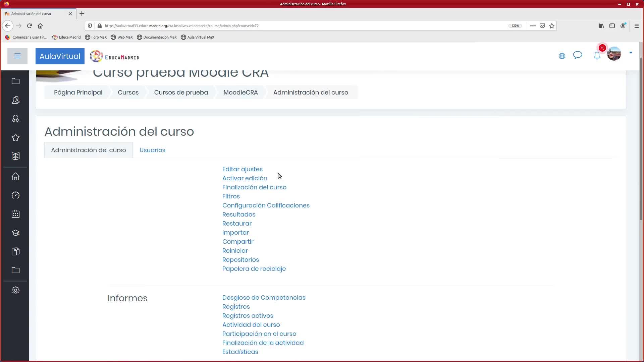Viewport: 644px width, 362px height.
Task: Toggle bookmark star in address bar
Action: [552, 26]
